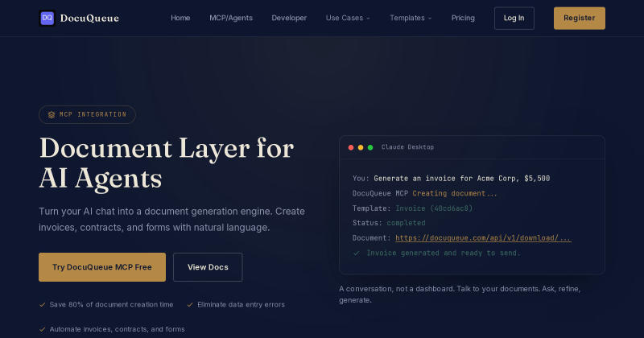Open View Docs button
The height and width of the screenshot is (338, 644).
208,267
